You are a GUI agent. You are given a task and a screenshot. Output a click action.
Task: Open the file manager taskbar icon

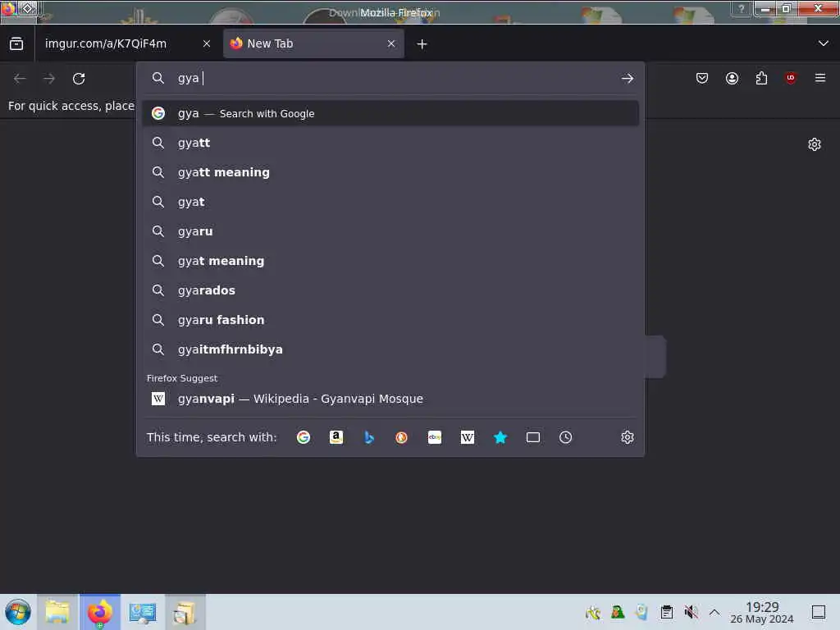(57, 612)
